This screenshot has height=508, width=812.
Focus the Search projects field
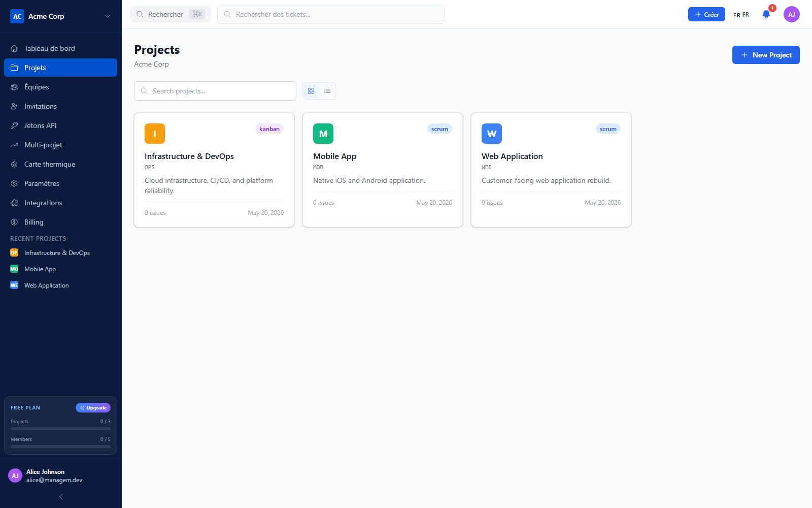[215, 91]
